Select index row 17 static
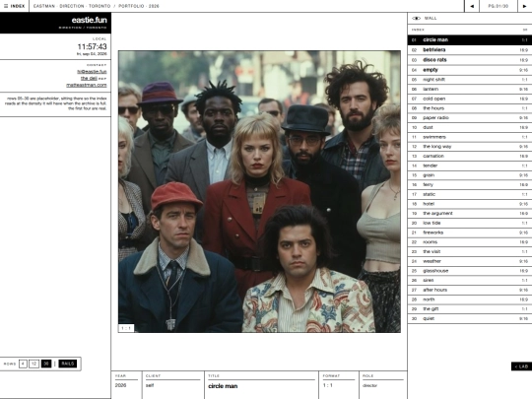532x399 pixels. [x=470, y=194]
